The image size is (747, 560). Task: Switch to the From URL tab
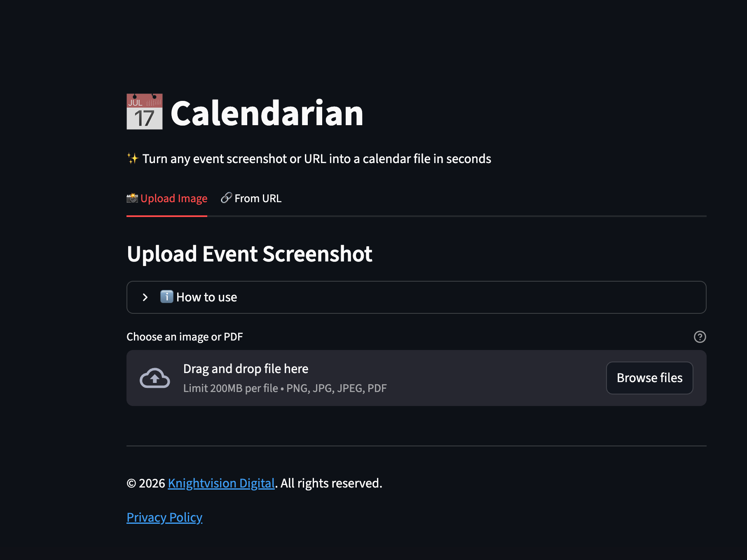258,198
